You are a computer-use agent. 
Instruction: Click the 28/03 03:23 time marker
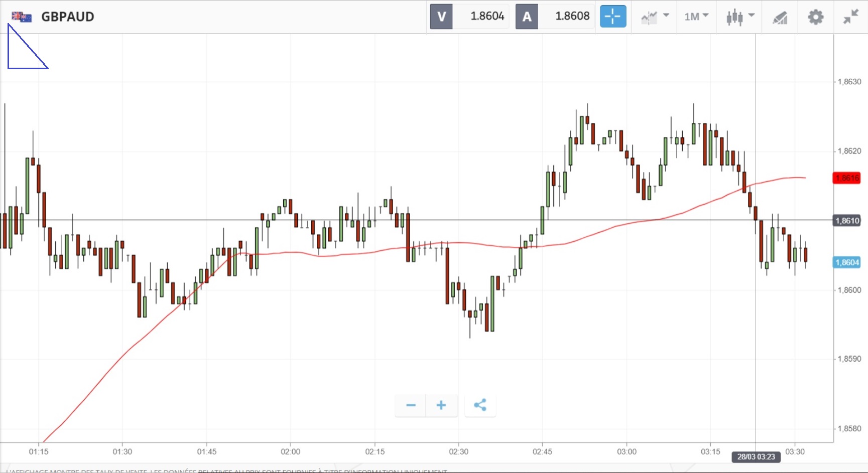pyautogui.click(x=756, y=456)
